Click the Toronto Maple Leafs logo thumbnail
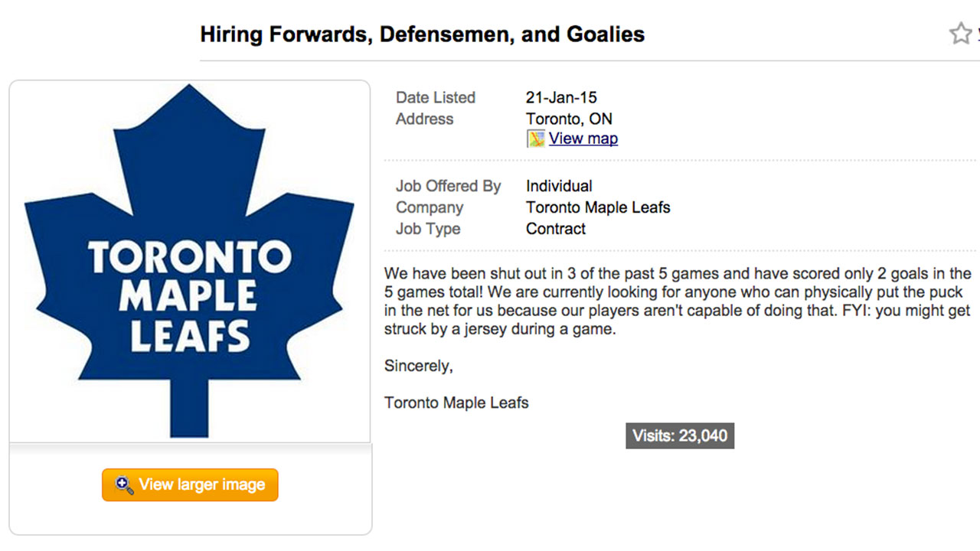Image resolution: width=980 pixels, height=551 pixels. click(189, 260)
